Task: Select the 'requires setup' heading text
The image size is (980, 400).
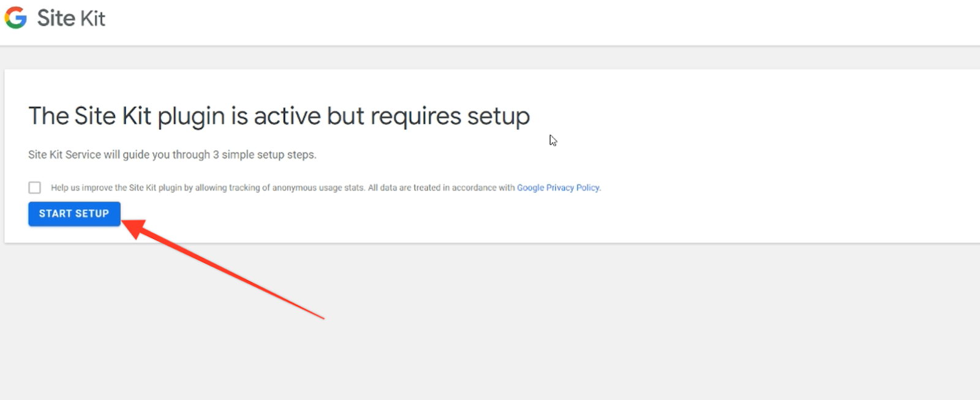Action: pyautogui.click(x=450, y=116)
